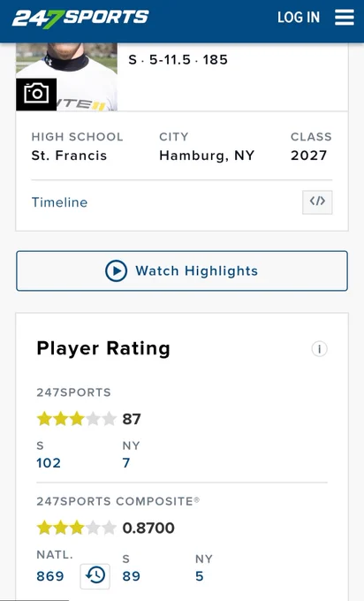Click the Player Rating info icon
364x601 pixels.
point(319,349)
